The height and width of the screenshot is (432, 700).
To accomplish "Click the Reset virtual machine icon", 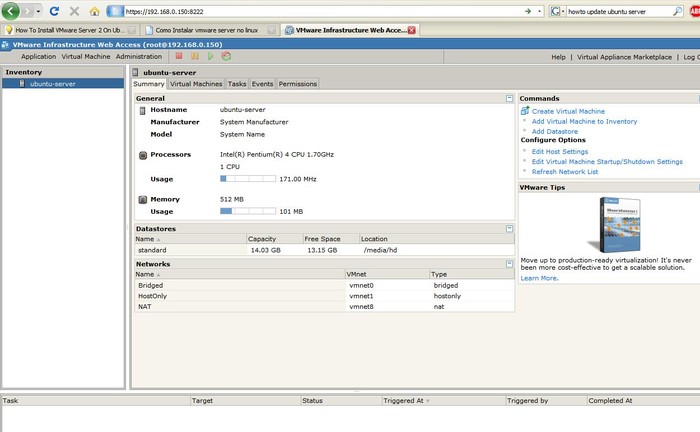I will [226, 57].
